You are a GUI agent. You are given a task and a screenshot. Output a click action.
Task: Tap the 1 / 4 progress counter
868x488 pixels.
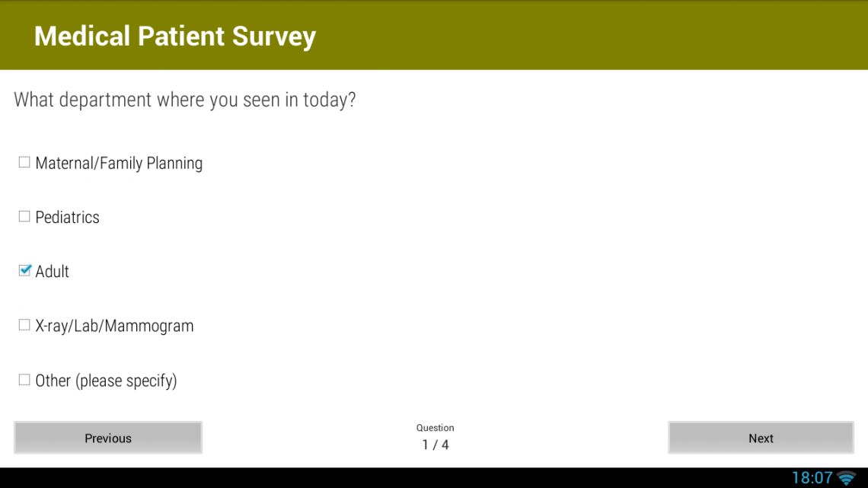[x=436, y=445]
